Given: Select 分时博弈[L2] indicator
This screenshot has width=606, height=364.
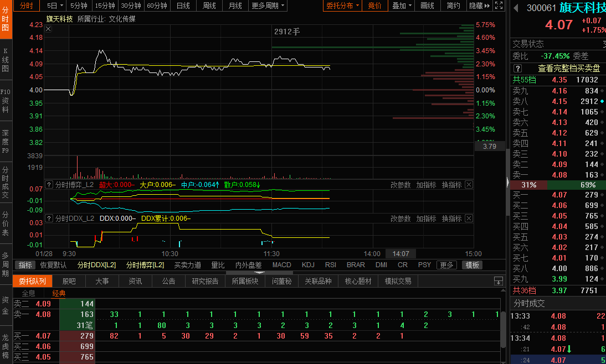Looking at the screenshot, I should 145,265.
